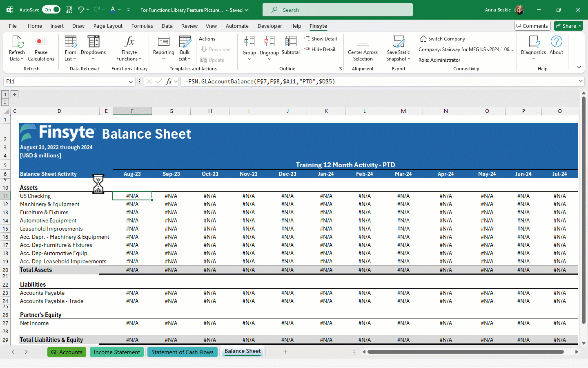
Task: Open the GL Accounts sheet tab
Action: click(x=67, y=352)
